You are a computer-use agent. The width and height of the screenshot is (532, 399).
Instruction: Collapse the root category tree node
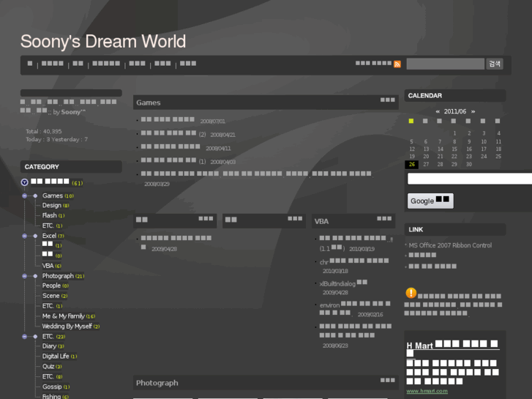point(24,182)
